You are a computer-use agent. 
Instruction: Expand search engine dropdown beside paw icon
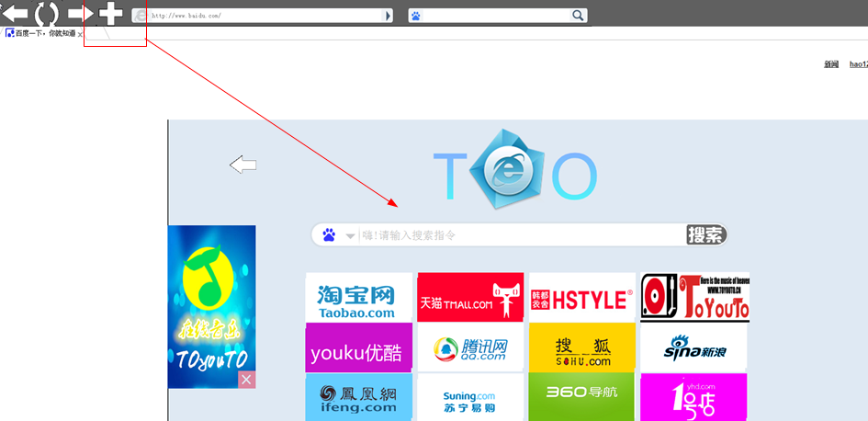click(351, 236)
